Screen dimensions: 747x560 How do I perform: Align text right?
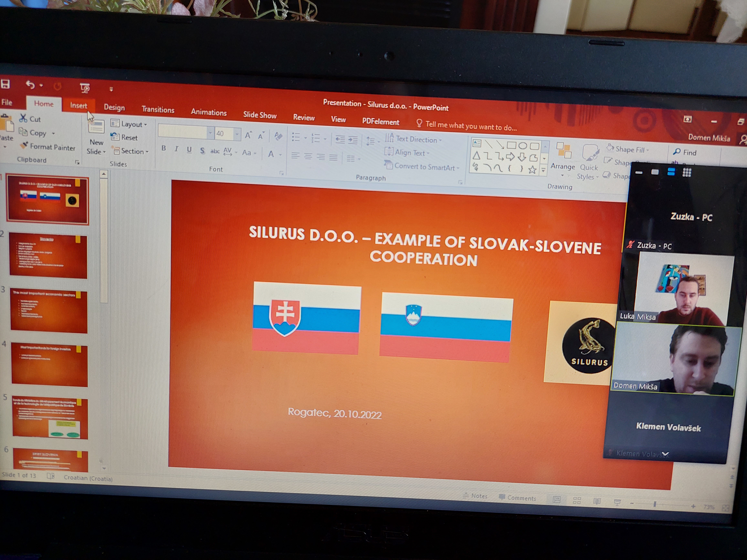(321, 157)
